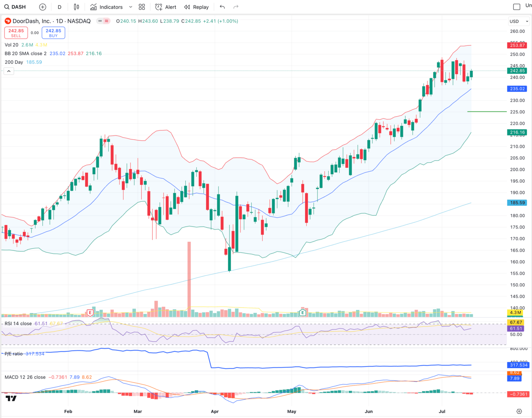Open the Indicators dialog

tap(106, 7)
